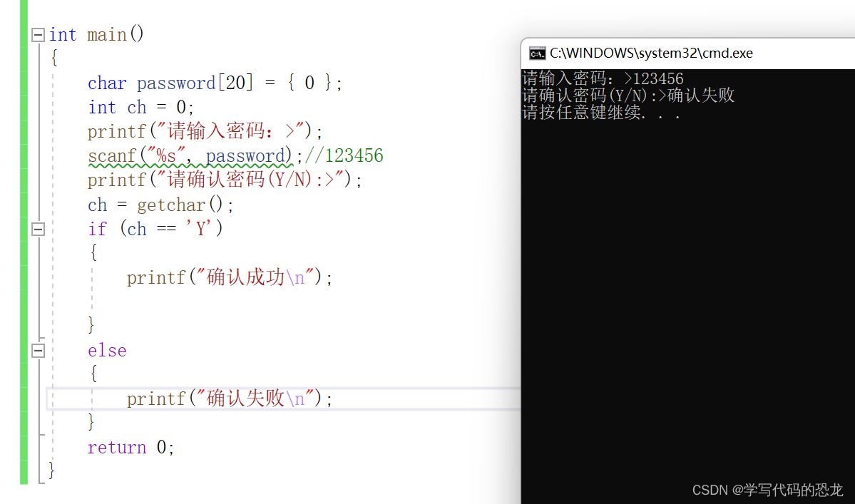This screenshot has height=504, width=855.
Task: Click the 'int main()' declaration
Action: point(96,34)
